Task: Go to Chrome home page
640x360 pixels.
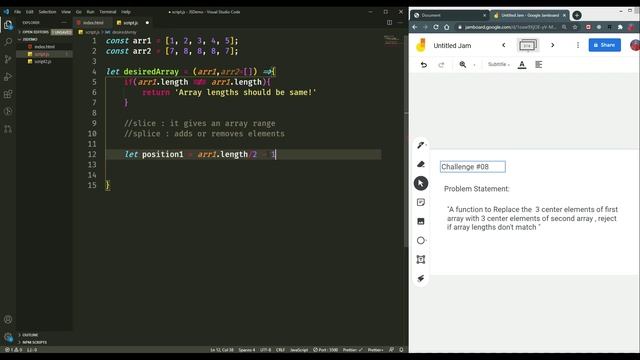Action: click(447, 27)
